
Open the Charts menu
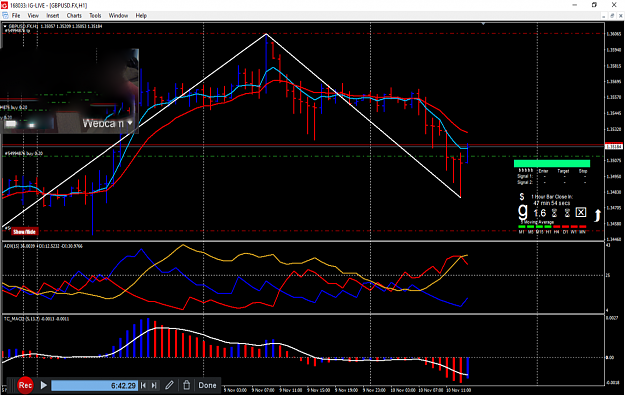tap(74, 16)
